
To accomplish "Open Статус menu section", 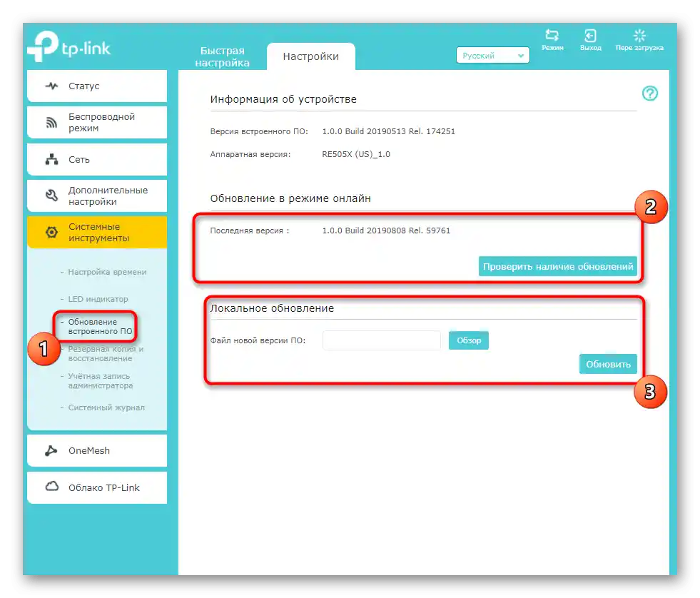I will point(97,86).
